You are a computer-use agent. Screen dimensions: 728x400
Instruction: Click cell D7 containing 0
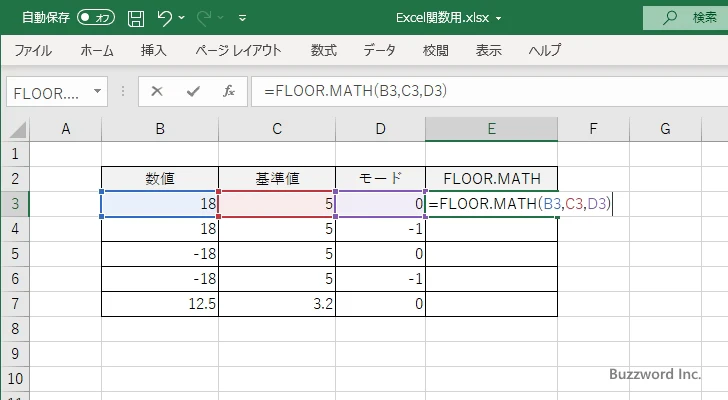pos(380,304)
